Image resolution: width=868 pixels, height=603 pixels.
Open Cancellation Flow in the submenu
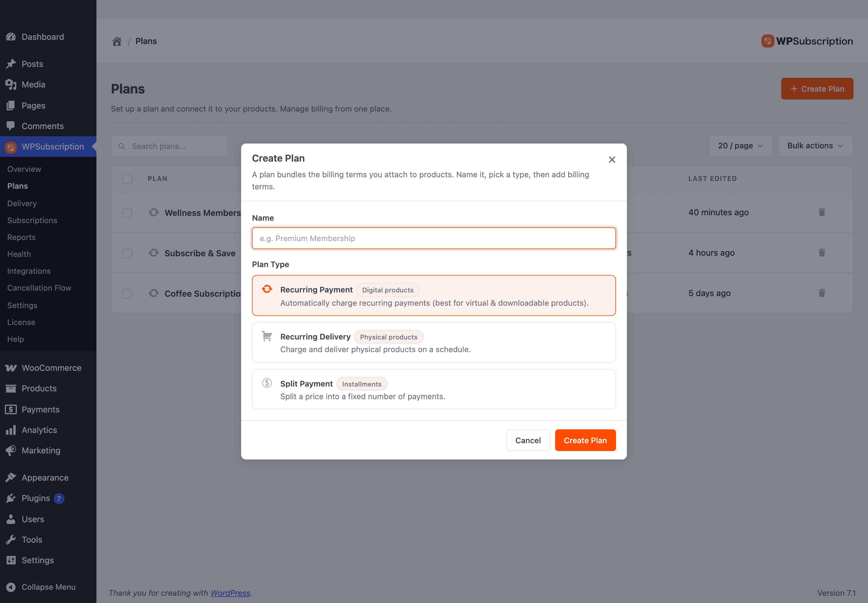[x=39, y=288]
